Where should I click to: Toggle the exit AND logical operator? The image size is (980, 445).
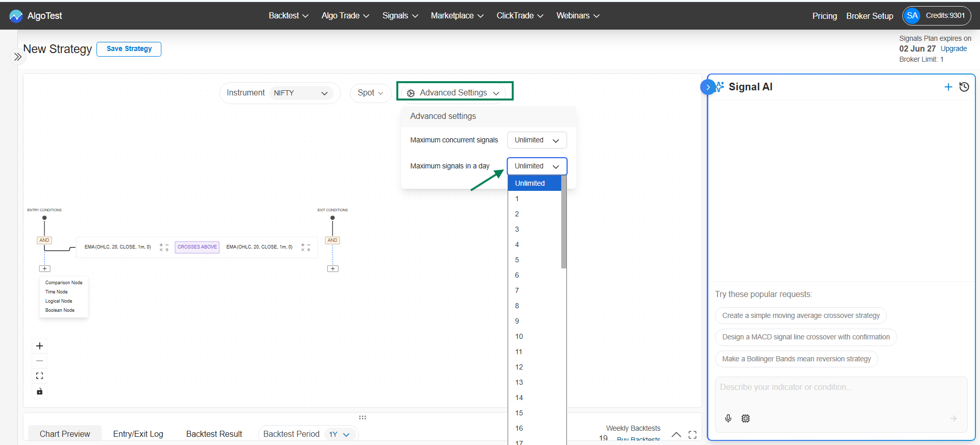(x=332, y=240)
